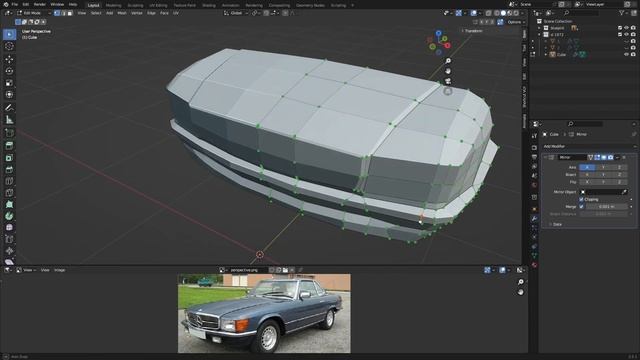Select the Knife tool
Viewport: 640px width, 360px height.
9,193
